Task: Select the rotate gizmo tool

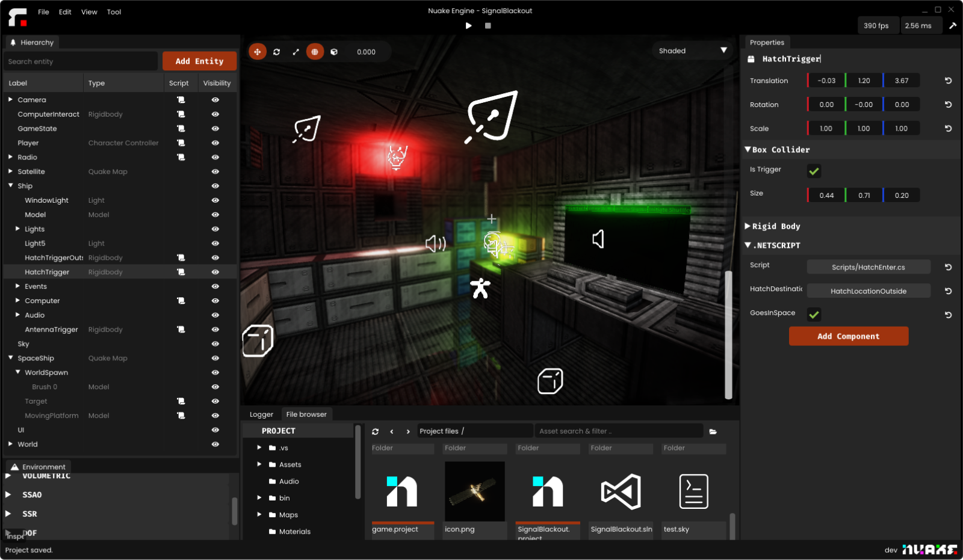Action: [x=276, y=52]
